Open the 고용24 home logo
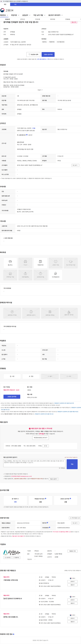The height and width of the screenshot is (644, 81). pyautogui.click(x=7, y=10)
